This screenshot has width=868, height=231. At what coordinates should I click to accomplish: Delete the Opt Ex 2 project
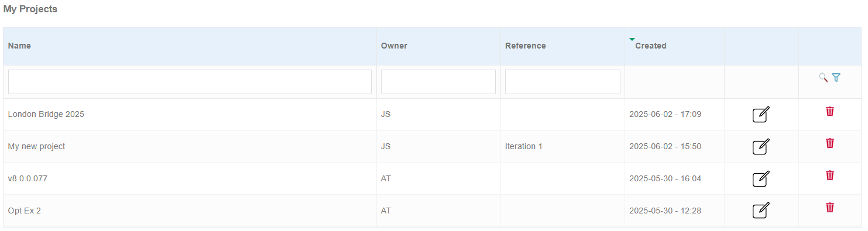point(830,207)
